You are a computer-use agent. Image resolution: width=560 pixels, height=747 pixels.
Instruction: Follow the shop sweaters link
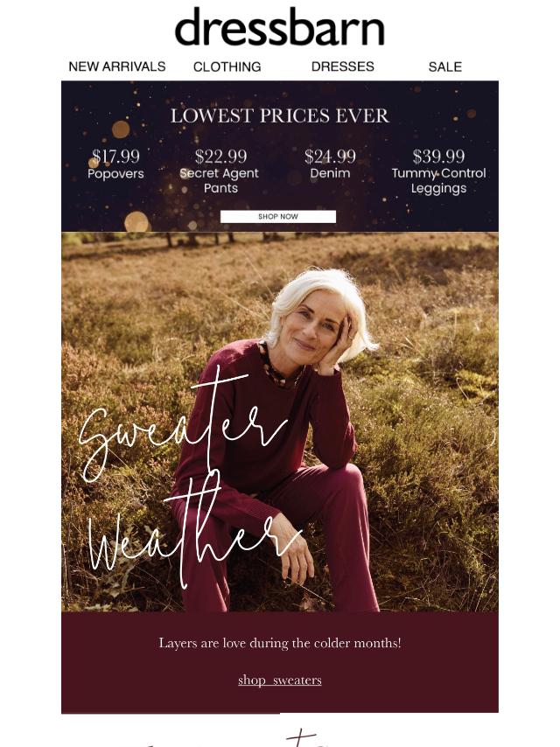tap(280, 680)
